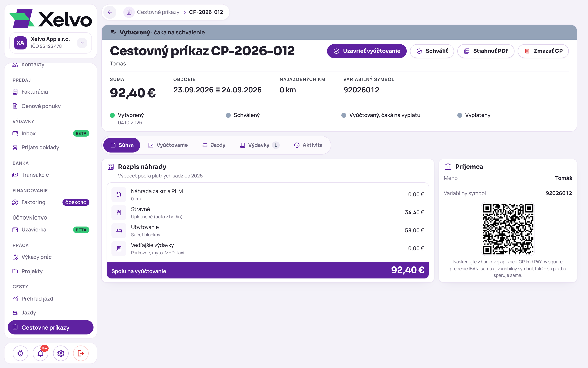
Task: Open Inbox in the sidebar
Action: [51, 133]
